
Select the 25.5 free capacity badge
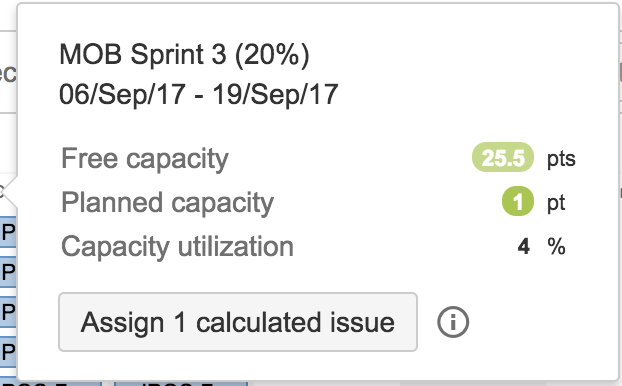tap(503, 157)
